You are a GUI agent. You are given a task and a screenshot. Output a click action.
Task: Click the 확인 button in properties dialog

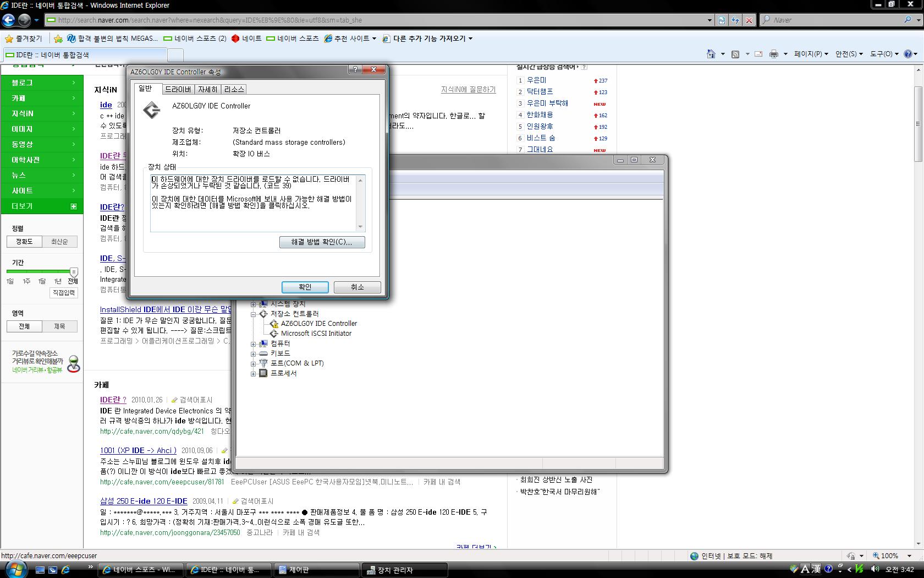pyautogui.click(x=305, y=287)
